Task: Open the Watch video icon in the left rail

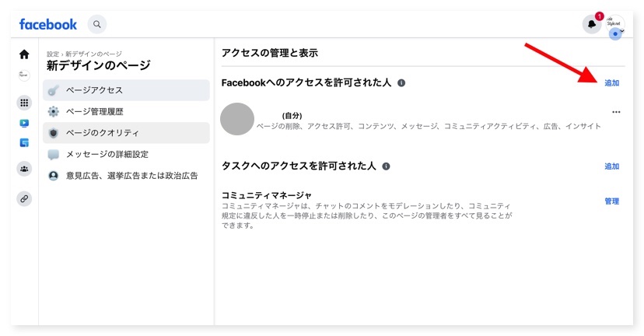Action: click(24, 123)
